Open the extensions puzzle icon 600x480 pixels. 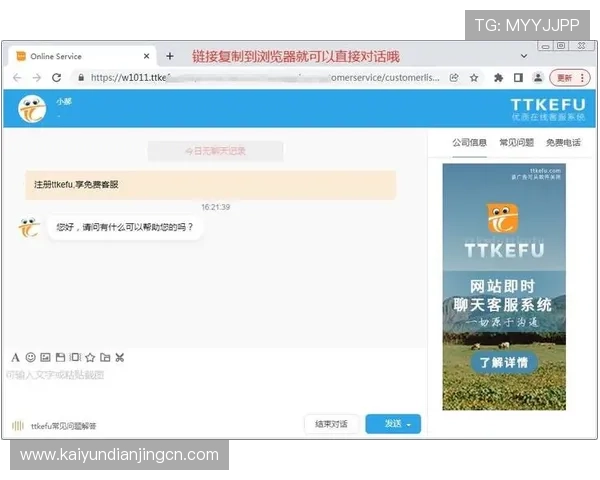[498, 78]
